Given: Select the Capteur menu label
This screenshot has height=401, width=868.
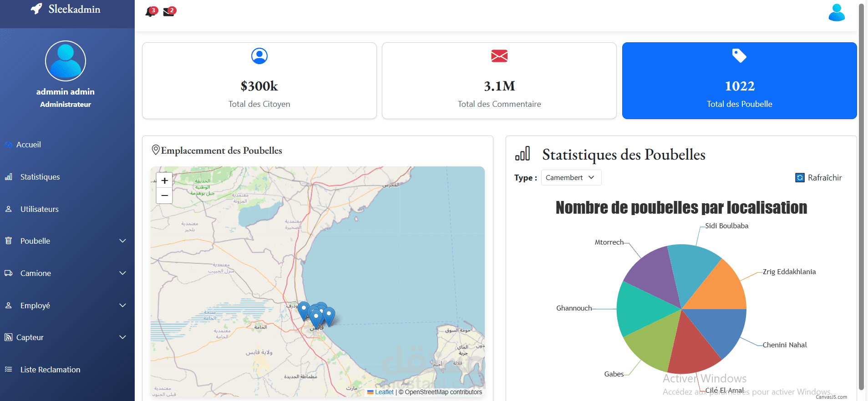Looking at the screenshot, I should 30,337.
